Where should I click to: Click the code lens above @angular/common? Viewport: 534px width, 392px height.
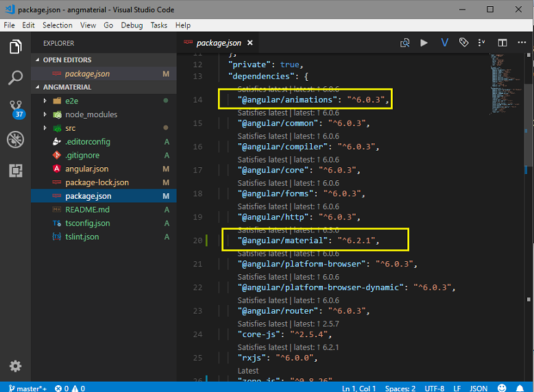pyautogui.click(x=288, y=112)
